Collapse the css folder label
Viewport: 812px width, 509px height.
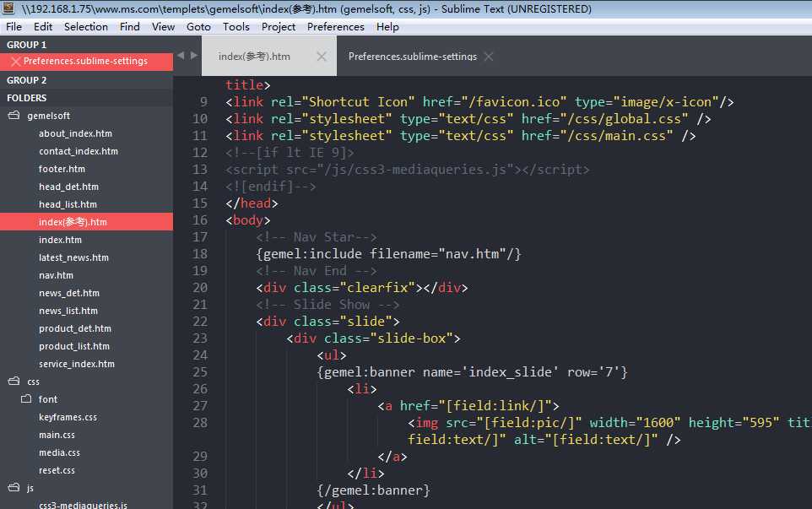33,382
